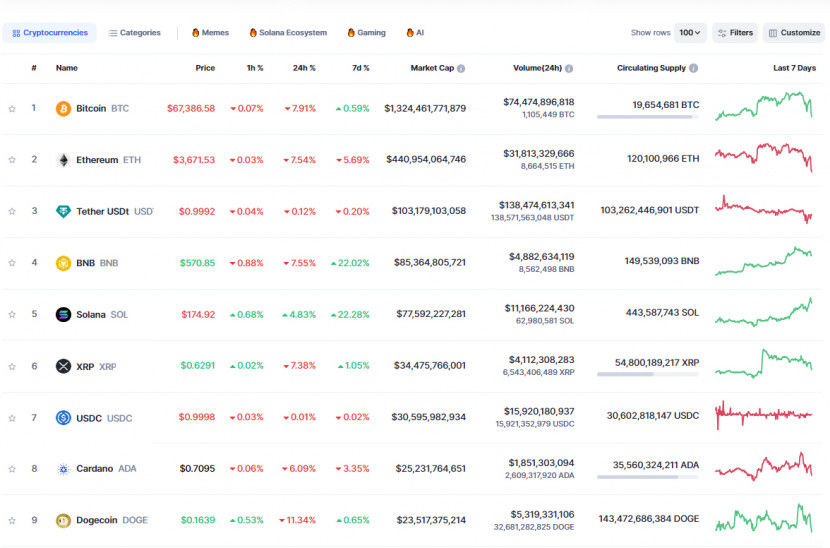
Task: Click the Last 7 Days column header
Action: pyautogui.click(x=794, y=68)
